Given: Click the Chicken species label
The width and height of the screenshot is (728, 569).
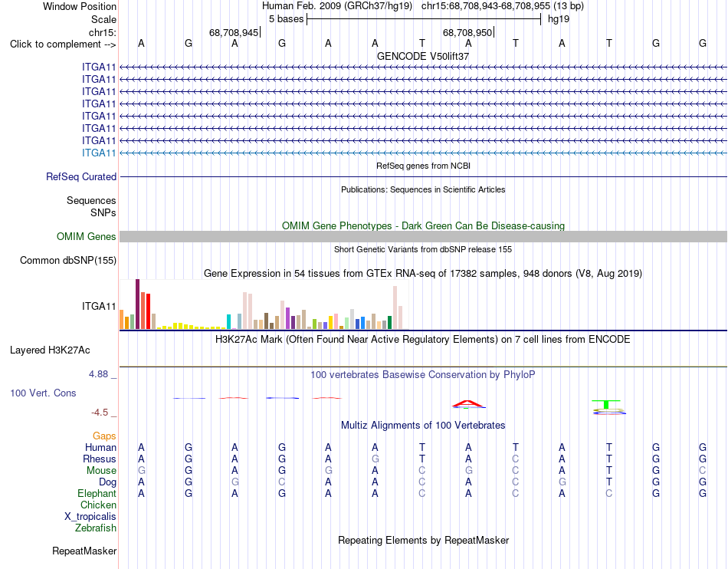Looking at the screenshot, I should 98,505.
